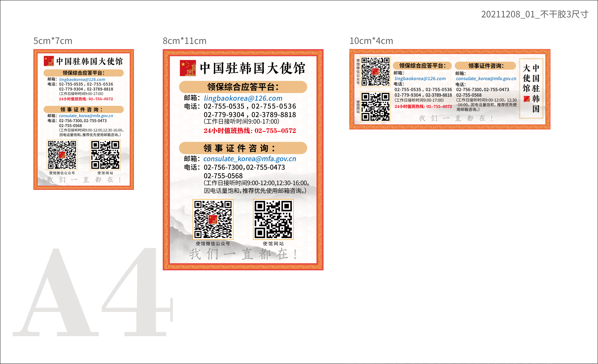Image resolution: width=598 pixels, height=364 pixels.
Task: Click the lingbaokorea@126.com email in the 8cm*11cm sticker
Action: click(243, 98)
